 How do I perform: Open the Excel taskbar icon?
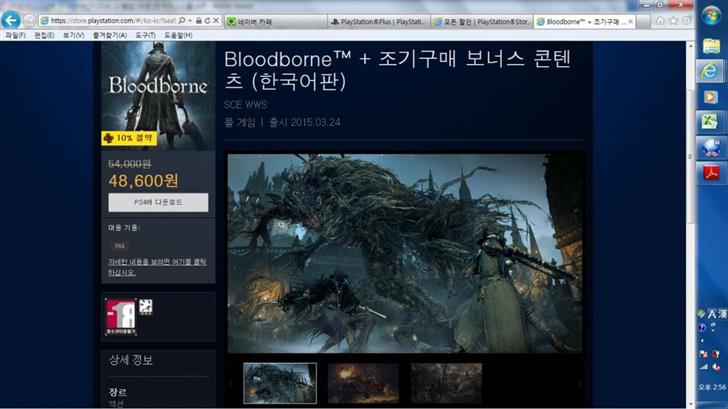pyautogui.click(x=711, y=120)
